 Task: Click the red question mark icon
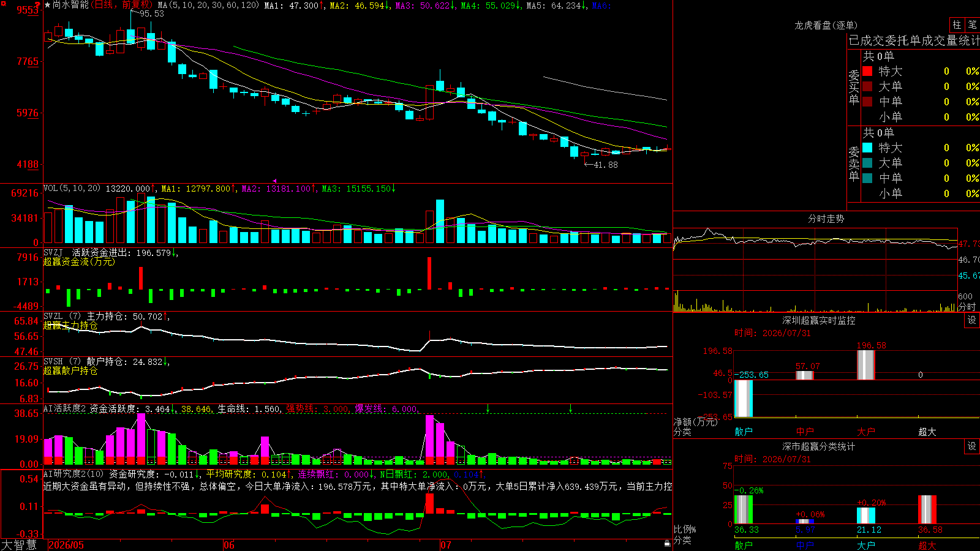coord(38,4)
